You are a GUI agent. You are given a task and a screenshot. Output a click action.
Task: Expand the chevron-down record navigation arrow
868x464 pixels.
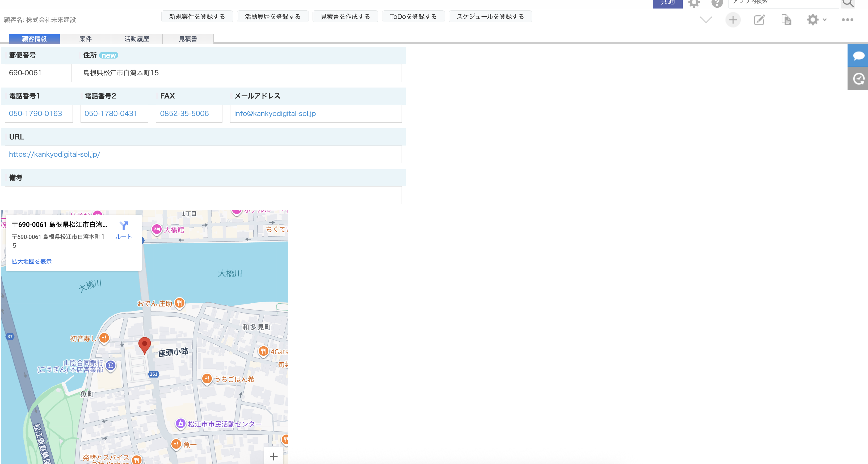coord(706,20)
